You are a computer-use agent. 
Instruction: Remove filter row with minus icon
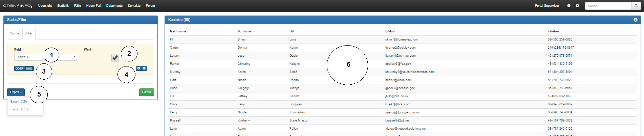(x=144, y=69)
